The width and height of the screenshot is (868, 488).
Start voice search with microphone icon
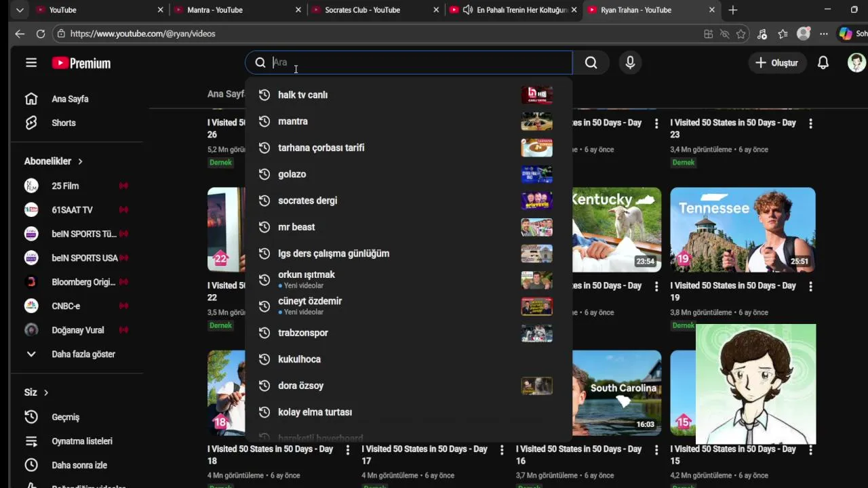point(631,63)
